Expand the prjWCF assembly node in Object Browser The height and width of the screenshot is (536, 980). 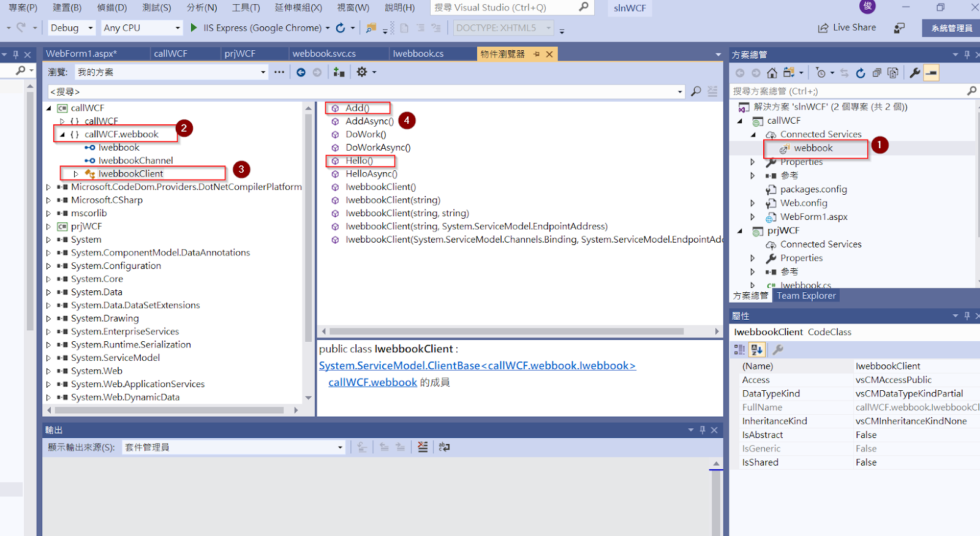[48, 227]
